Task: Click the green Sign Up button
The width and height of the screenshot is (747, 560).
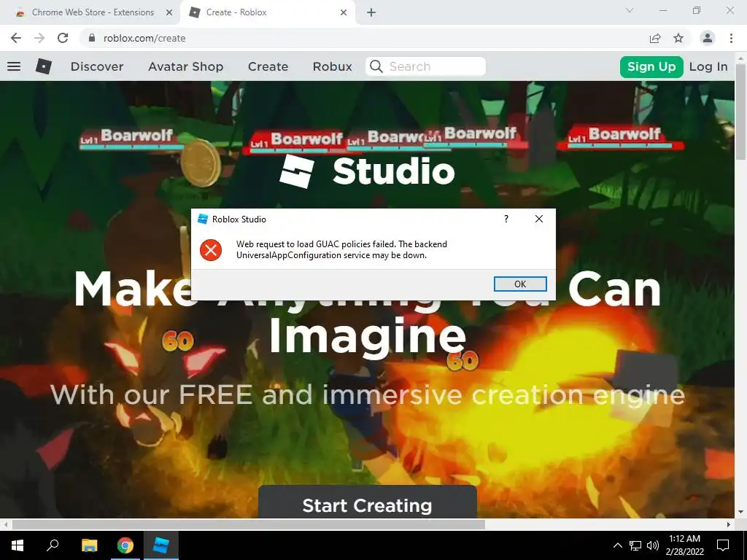Action: [651, 66]
